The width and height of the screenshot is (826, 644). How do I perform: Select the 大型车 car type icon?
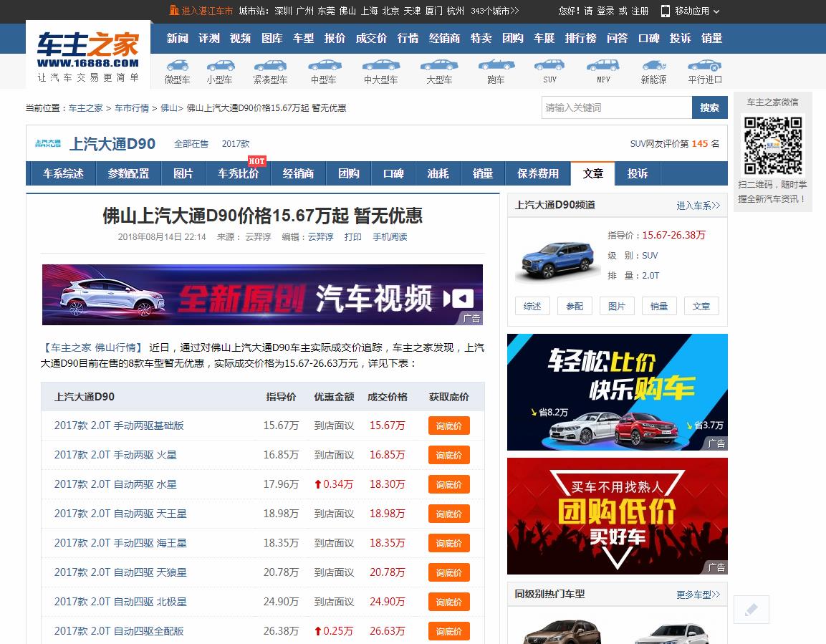[x=439, y=66]
